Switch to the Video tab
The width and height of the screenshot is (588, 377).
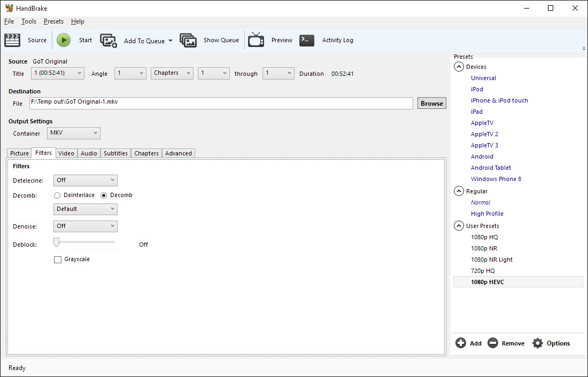click(66, 153)
